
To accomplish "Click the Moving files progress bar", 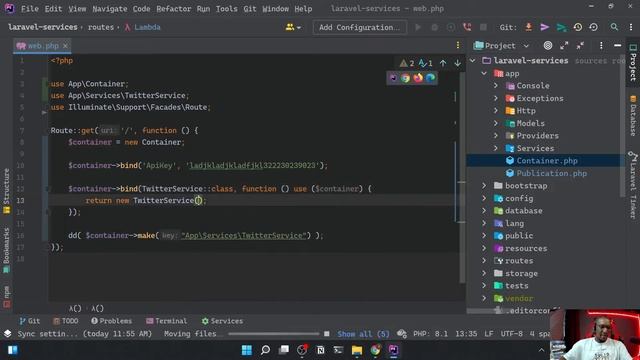I will [x=273, y=334].
